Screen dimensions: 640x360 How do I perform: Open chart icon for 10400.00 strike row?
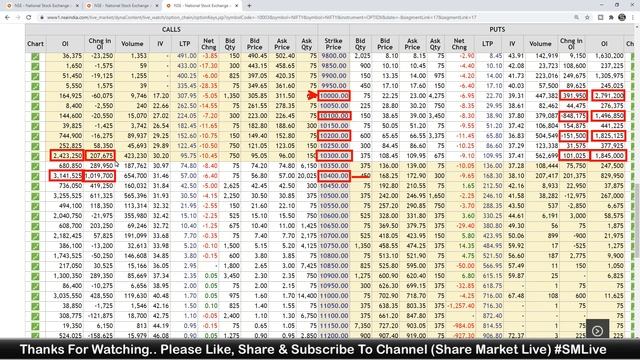(x=36, y=176)
